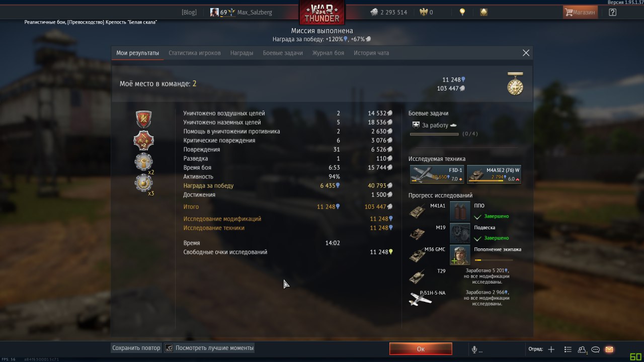
Task: Add squad member with plus icon
Action: point(551,349)
